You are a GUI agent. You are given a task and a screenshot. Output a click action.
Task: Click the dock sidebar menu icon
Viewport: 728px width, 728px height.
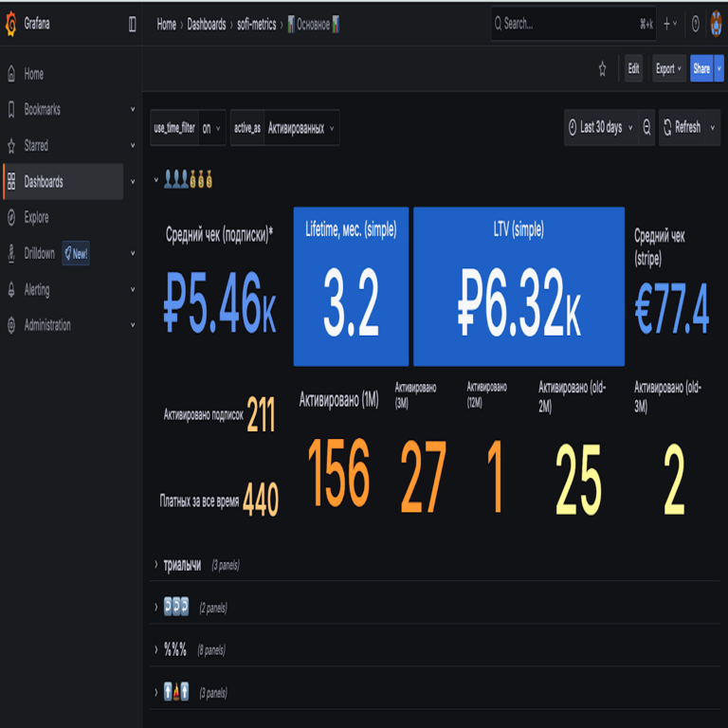[132, 25]
